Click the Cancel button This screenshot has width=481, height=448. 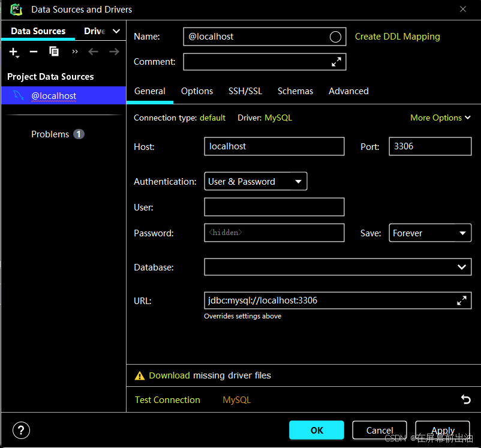[x=380, y=430]
